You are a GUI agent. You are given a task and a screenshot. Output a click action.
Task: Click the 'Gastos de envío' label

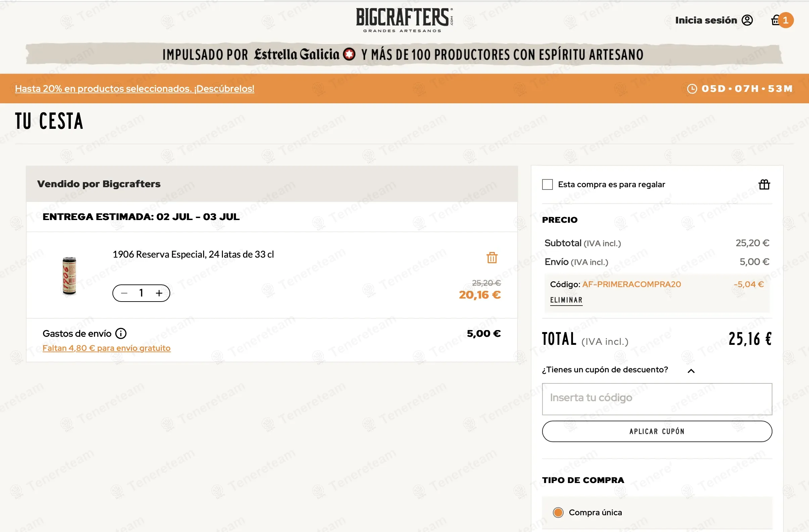(x=77, y=334)
